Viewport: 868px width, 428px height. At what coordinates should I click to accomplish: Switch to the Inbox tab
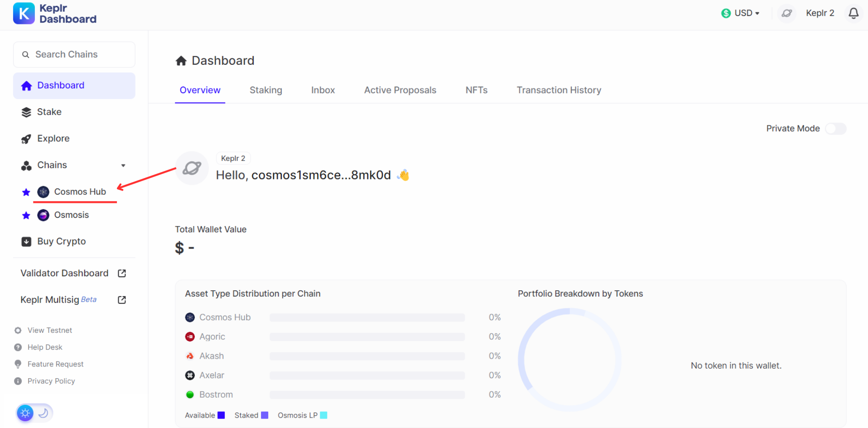(323, 90)
